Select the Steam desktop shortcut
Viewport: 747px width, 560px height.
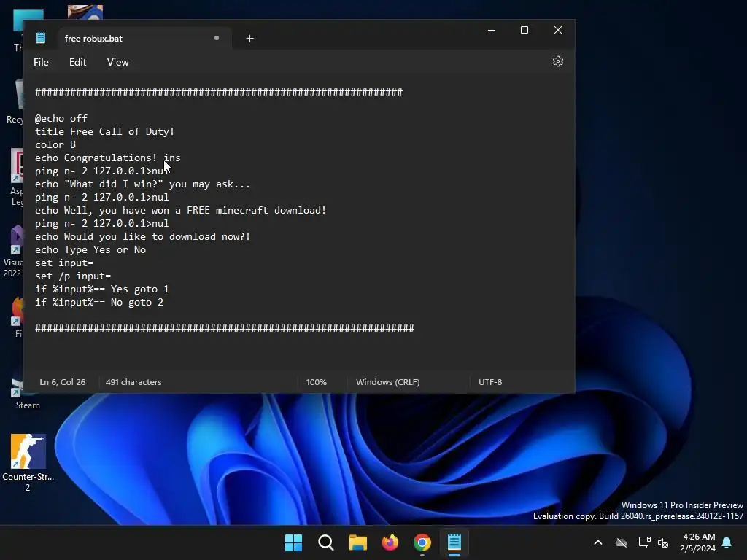coord(28,393)
